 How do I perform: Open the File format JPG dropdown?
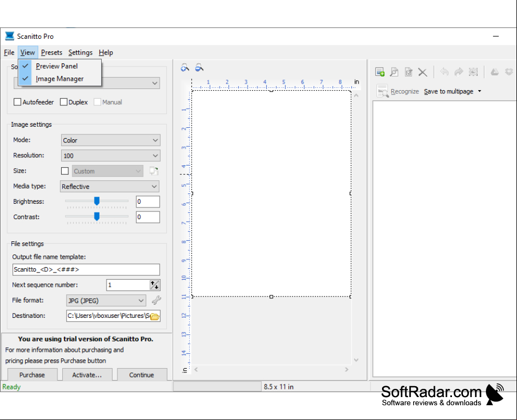(106, 300)
